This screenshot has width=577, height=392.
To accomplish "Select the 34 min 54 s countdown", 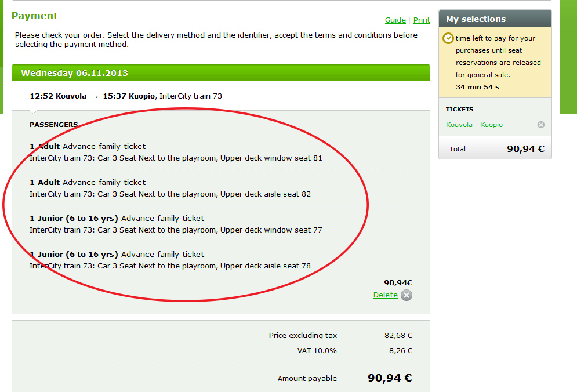I will [x=477, y=87].
